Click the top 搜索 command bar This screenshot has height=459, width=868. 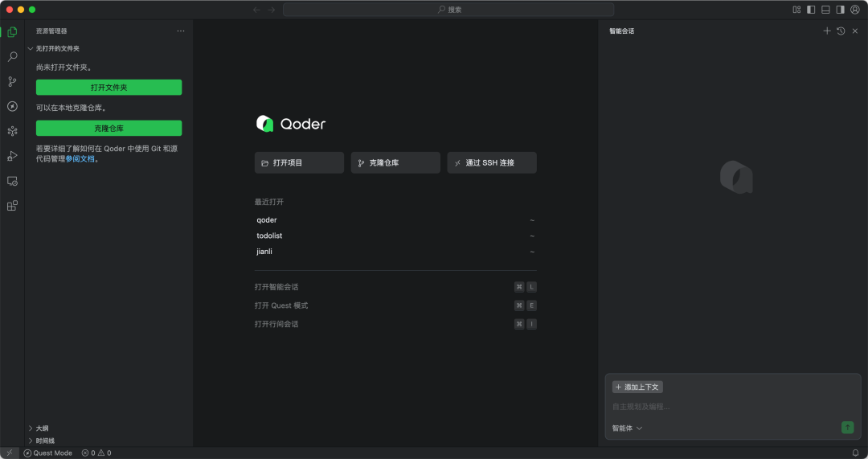pyautogui.click(x=448, y=10)
